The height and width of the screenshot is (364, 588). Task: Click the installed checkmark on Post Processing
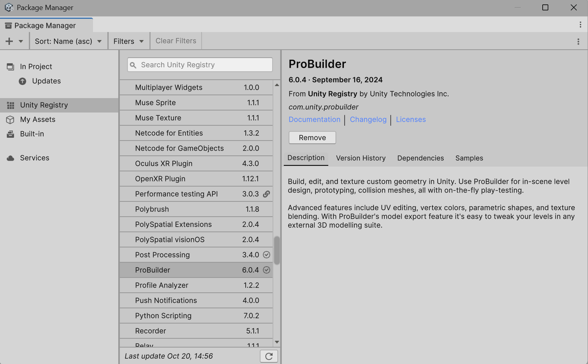[x=267, y=255]
